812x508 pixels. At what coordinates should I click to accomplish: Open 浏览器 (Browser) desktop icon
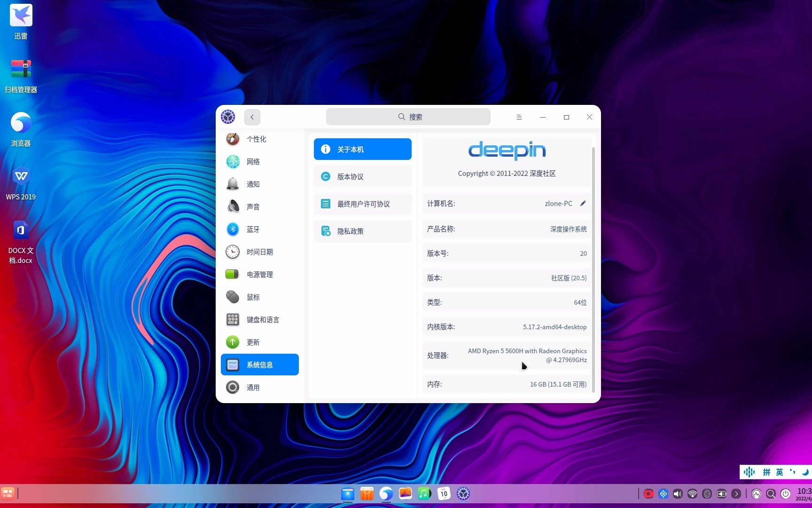click(21, 129)
